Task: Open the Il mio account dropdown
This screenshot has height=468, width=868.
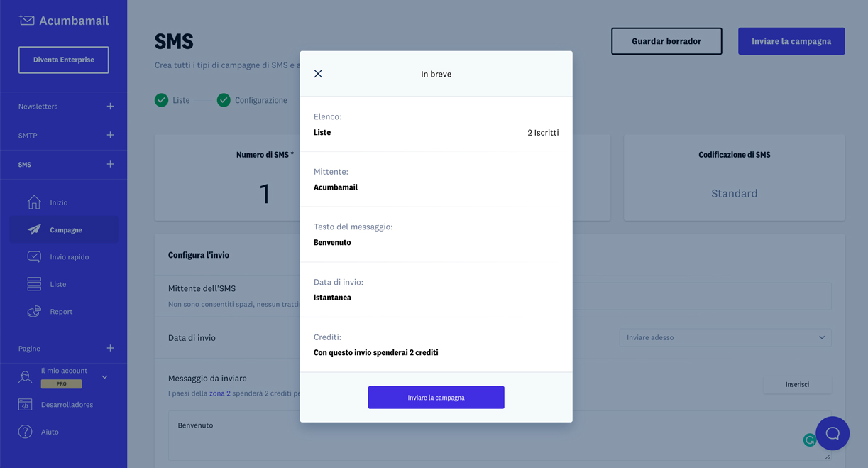Action: (x=104, y=377)
